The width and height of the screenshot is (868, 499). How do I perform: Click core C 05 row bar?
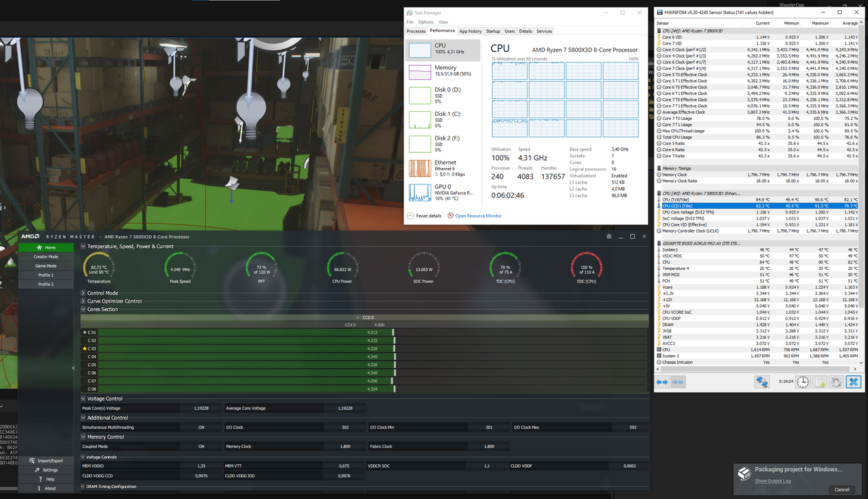[x=365, y=365]
